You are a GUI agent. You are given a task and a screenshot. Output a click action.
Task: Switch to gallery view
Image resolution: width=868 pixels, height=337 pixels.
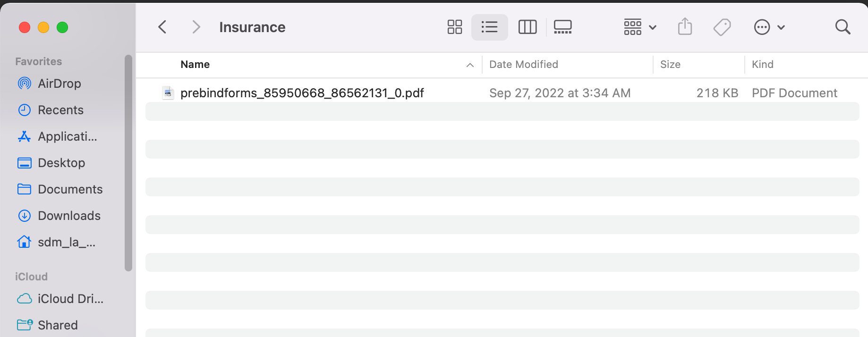click(x=562, y=27)
